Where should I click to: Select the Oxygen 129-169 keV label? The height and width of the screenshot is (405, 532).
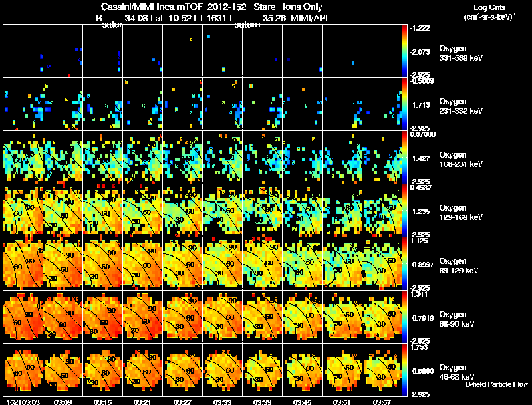click(x=461, y=213)
